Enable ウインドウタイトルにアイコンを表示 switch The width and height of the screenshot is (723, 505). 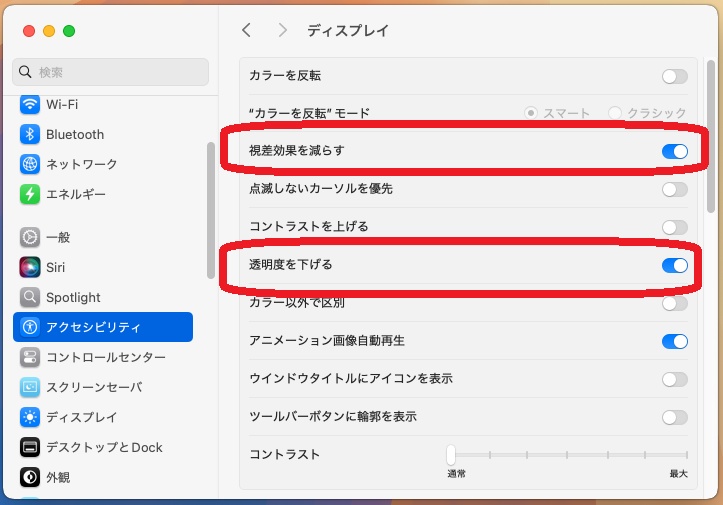click(675, 379)
